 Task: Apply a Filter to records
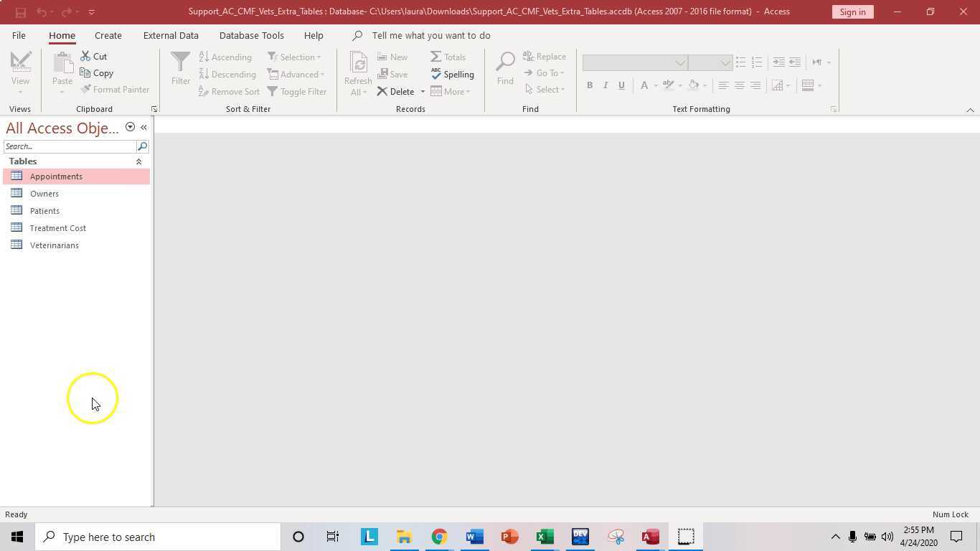(x=181, y=69)
